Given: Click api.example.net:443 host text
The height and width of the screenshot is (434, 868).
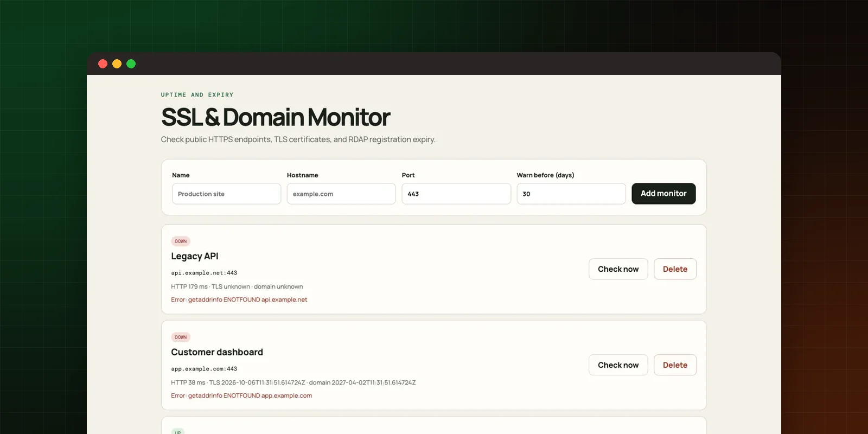Looking at the screenshot, I should pos(204,273).
